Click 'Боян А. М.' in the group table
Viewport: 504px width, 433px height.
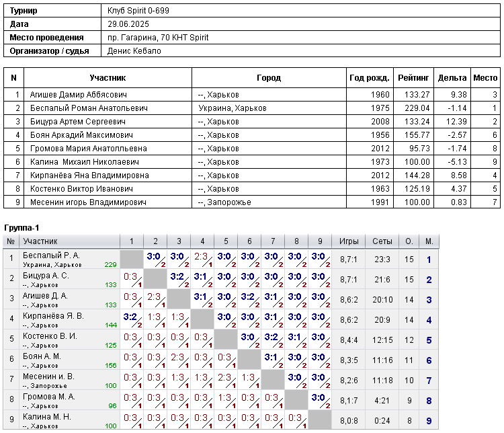click(42, 356)
